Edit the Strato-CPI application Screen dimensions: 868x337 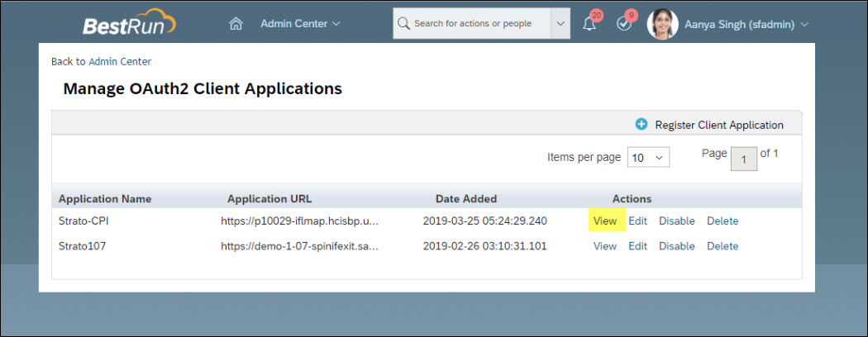click(x=637, y=221)
